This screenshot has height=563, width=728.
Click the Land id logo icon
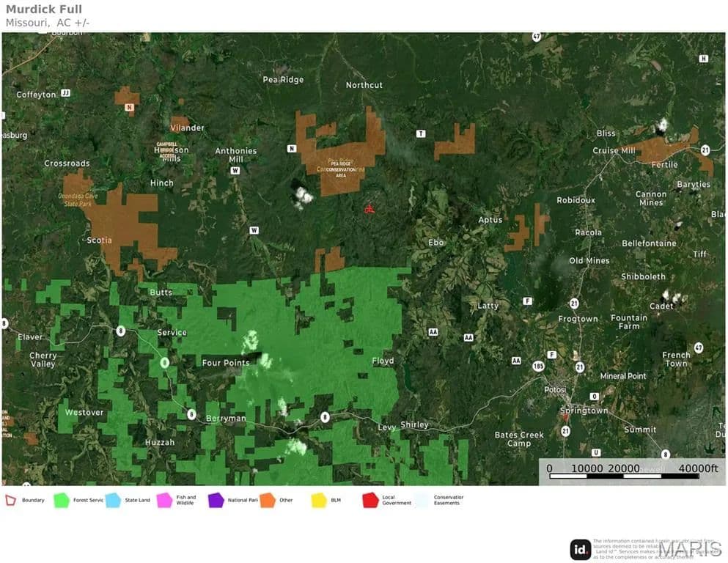click(x=580, y=549)
